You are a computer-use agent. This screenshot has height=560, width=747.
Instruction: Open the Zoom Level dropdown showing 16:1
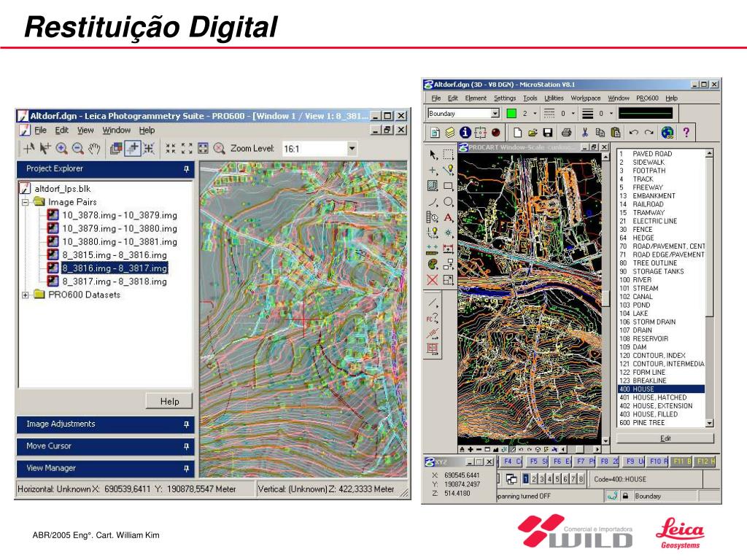pyautogui.click(x=352, y=149)
